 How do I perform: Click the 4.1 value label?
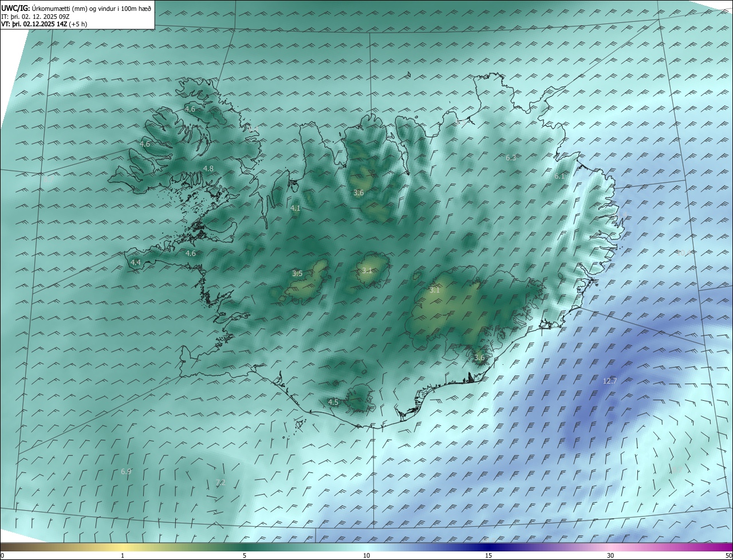click(x=295, y=208)
